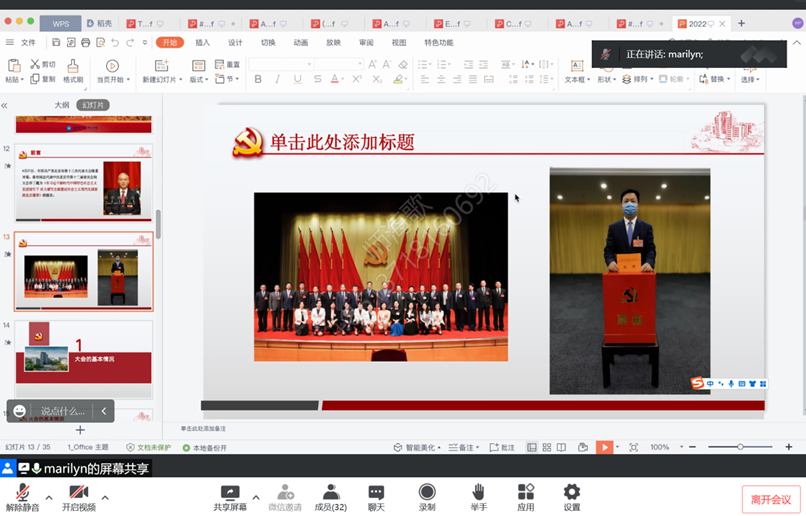Open the 设计 ribbon tab
This screenshot has height=516, width=806.
[x=235, y=43]
